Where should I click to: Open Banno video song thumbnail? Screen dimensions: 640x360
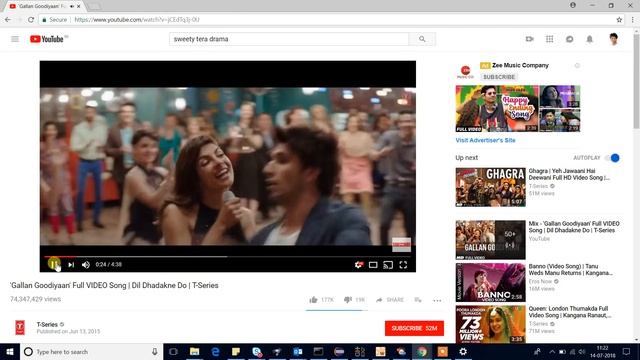coord(491,282)
